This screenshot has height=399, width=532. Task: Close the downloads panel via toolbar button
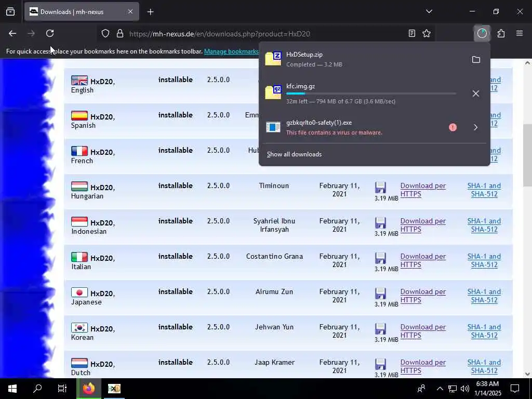tap(482, 33)
